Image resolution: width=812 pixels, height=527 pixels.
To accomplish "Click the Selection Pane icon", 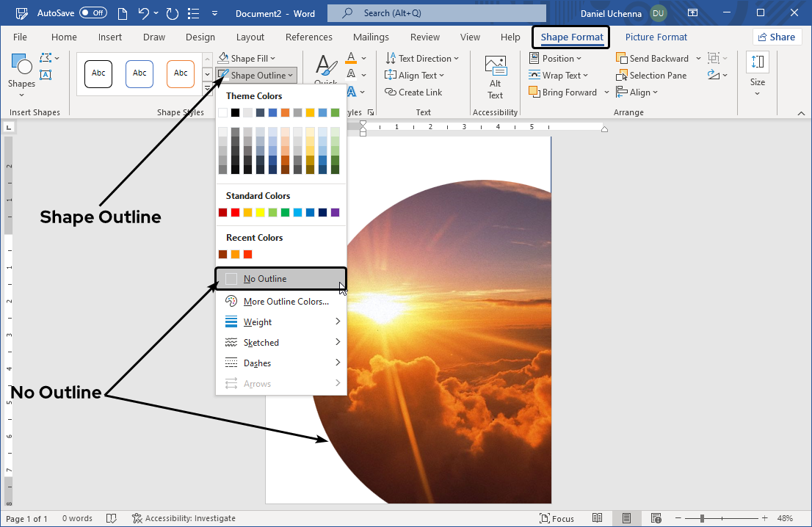I will pos(621,76).
